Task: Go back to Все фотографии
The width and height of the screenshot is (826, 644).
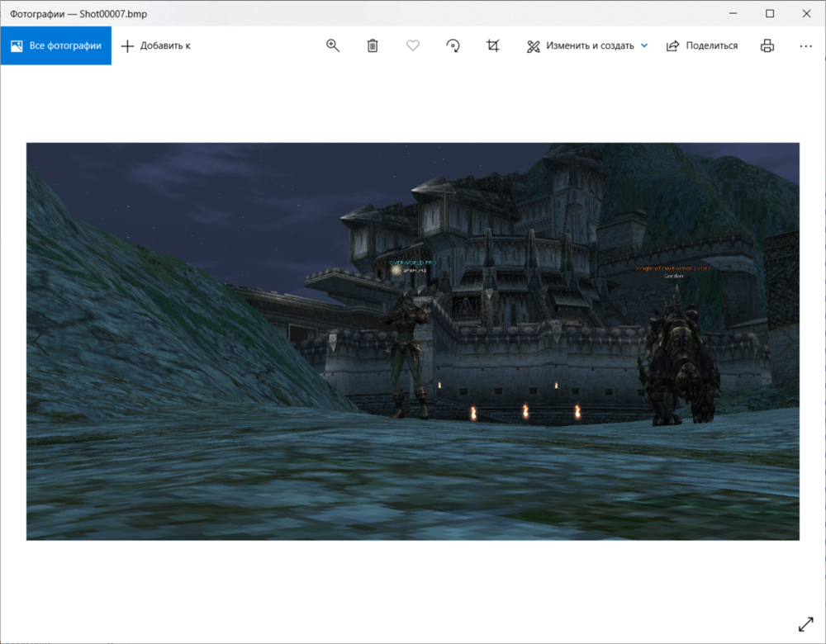Action: [x=56, y=45]
